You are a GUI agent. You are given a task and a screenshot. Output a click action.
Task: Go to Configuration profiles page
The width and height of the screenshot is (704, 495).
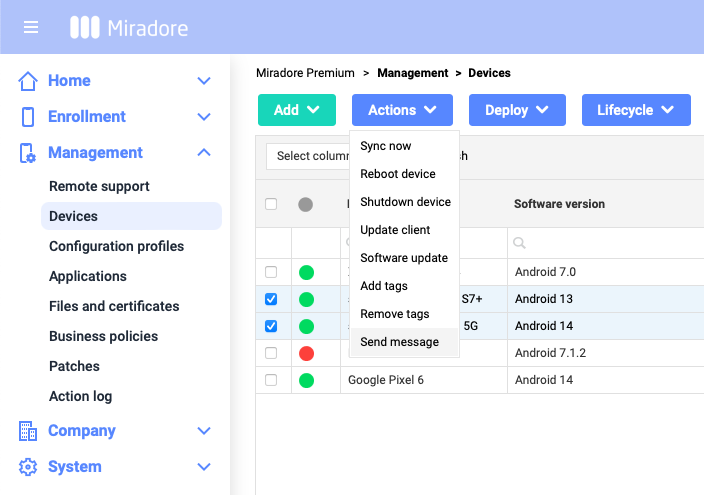pyautogui.click(x=116, y=246)
